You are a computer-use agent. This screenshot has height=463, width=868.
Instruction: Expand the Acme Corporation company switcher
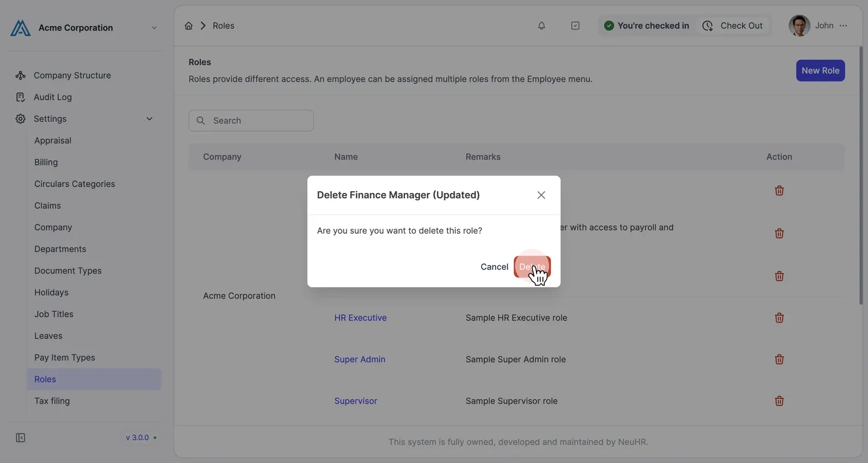point(154,28)
